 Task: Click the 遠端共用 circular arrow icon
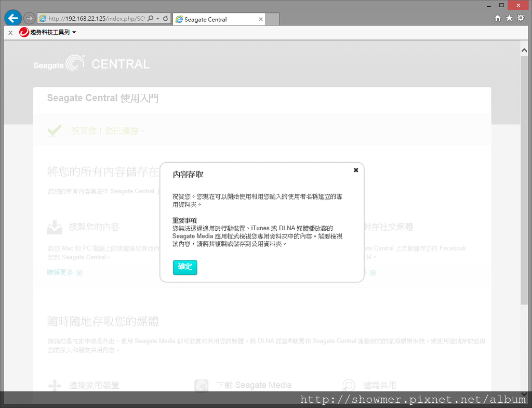349,386
